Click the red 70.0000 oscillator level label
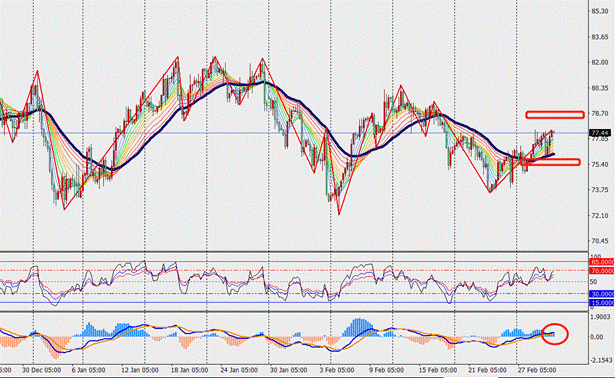Screen dimensions: 615x378 (602, 271)
